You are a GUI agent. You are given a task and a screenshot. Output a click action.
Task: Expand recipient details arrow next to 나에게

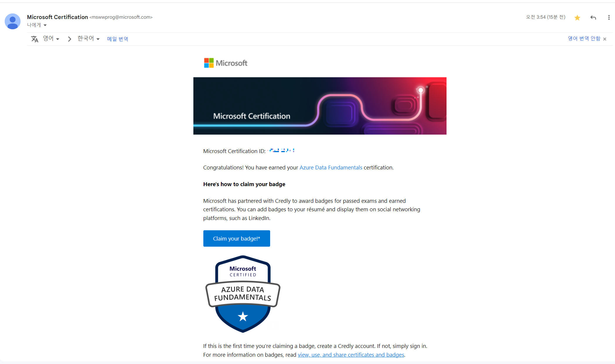pos(45,25)
